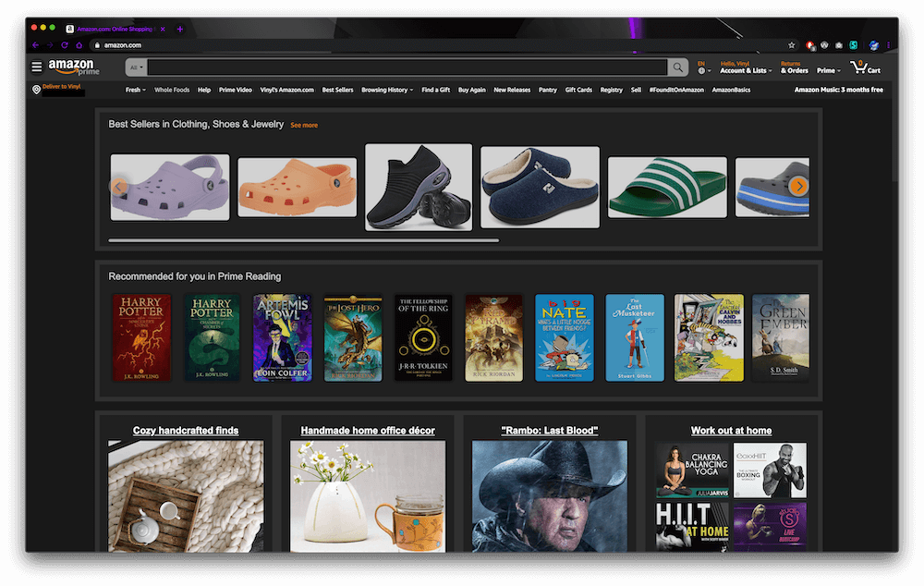
Task: Open Whole Foods in nav bar
Action: [172, 90]
